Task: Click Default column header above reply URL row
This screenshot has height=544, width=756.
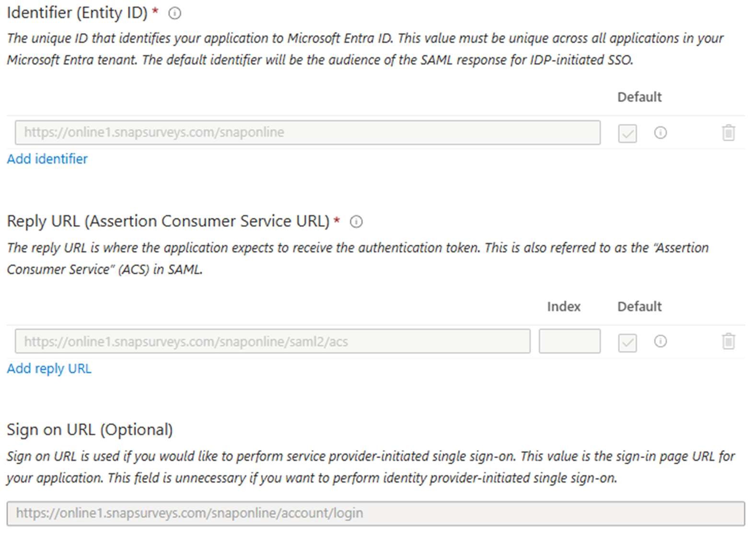Action: click(x=639, y=307)
